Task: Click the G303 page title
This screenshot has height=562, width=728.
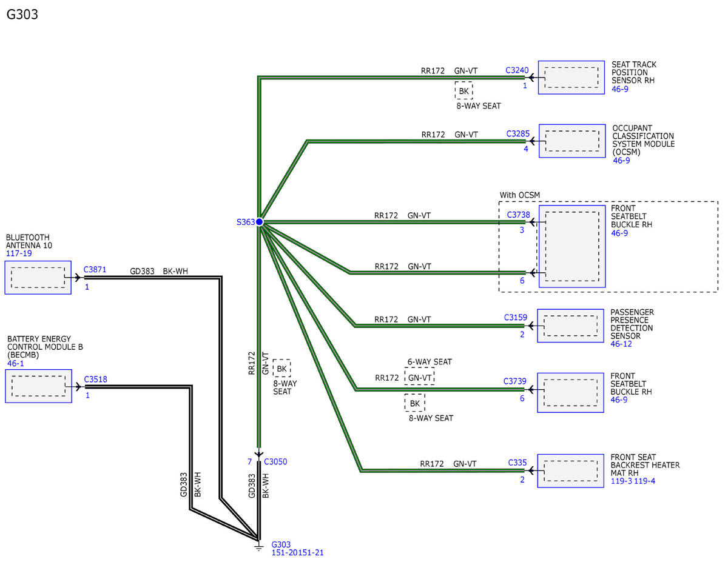Action: click(22, 15)
